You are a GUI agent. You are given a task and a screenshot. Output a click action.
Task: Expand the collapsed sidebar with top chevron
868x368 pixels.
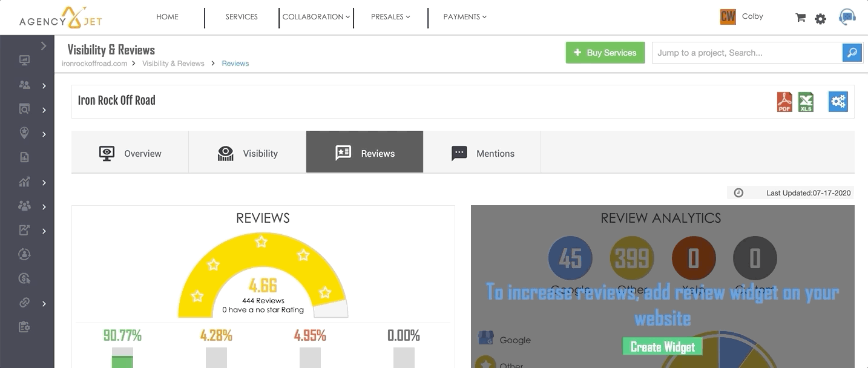click(x=44, y=45)
